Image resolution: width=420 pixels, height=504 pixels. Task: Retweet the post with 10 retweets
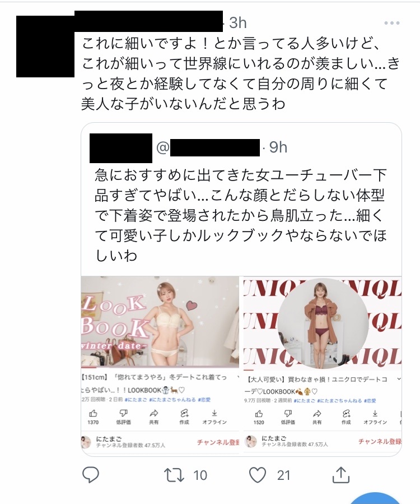(174, 475)
